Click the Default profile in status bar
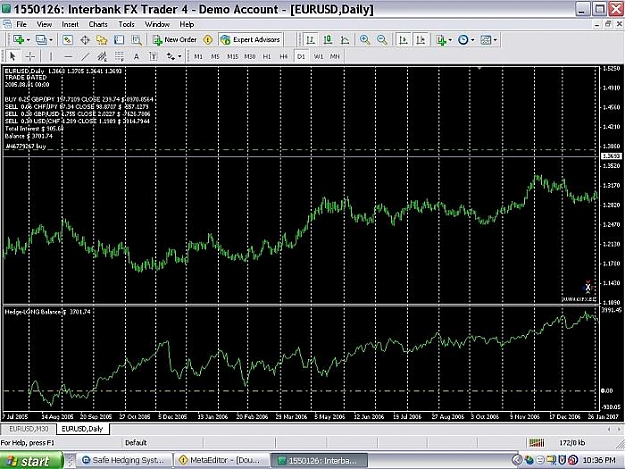Viewport: 625px width, 469px height. (136, 443)
